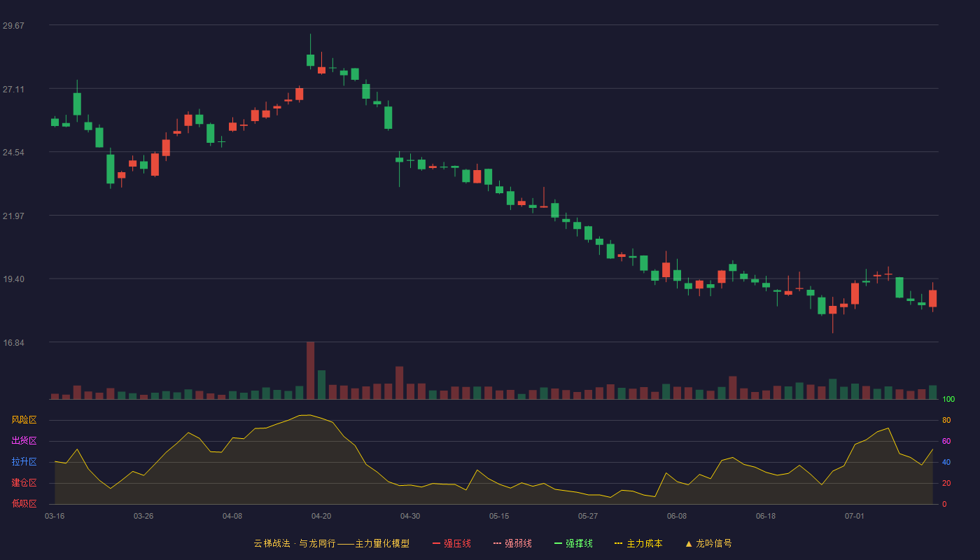Select the 出货区 zone label
This screenshot has height=560, width=980.
(x=24, y=441)
